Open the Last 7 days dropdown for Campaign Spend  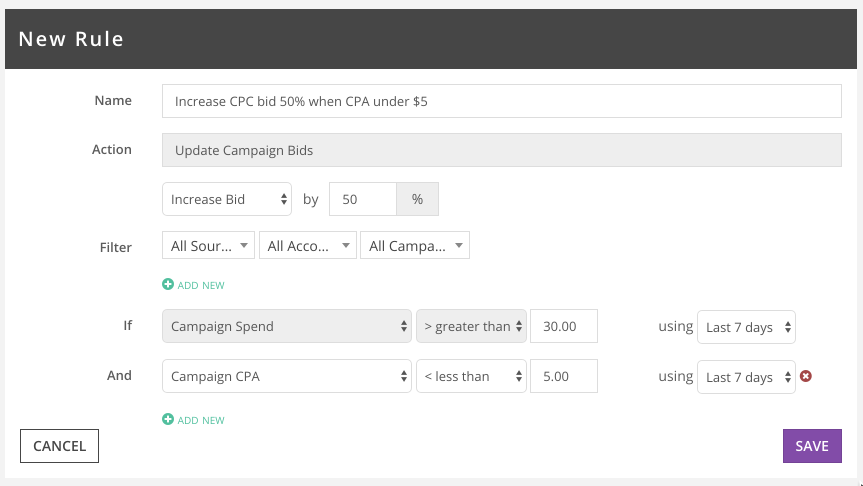click(x=746, y=327)
